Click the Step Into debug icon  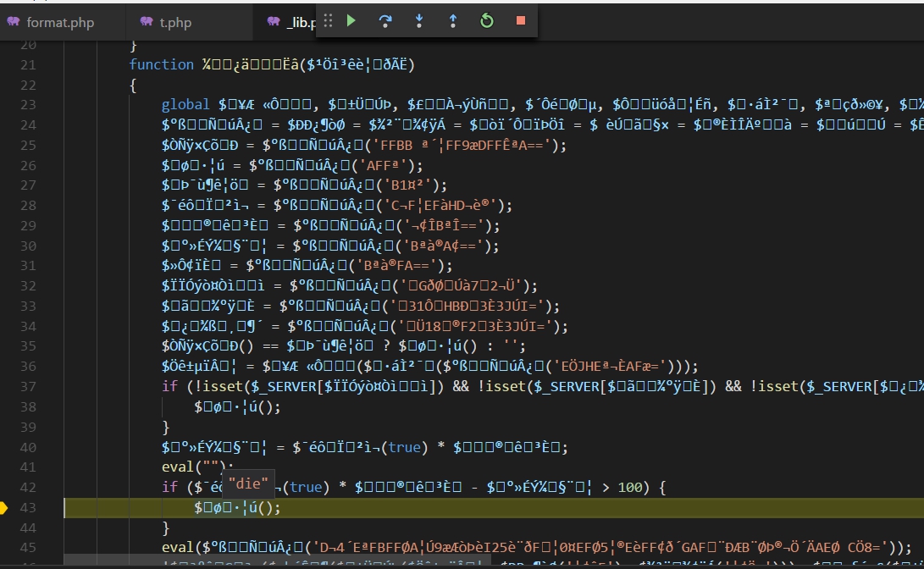(x=419, y=20)
